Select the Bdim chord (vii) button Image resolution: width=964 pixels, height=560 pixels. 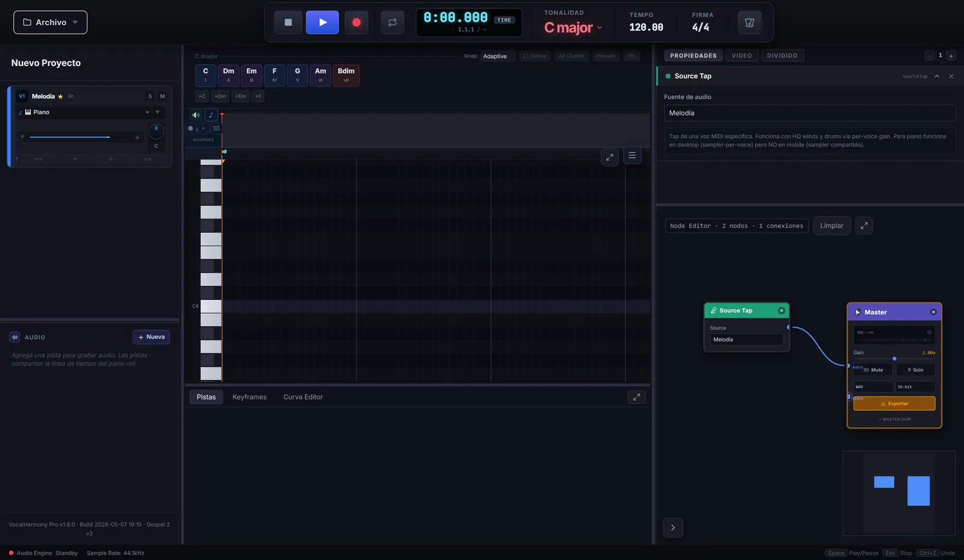[x=346, y=75]
